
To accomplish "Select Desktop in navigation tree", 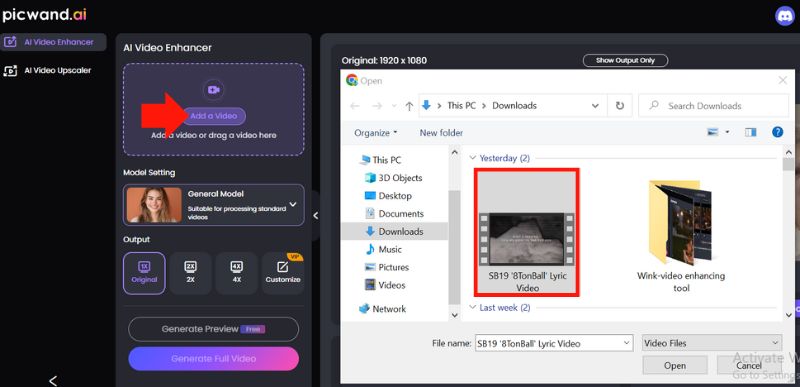I will [x=388, y=196].
